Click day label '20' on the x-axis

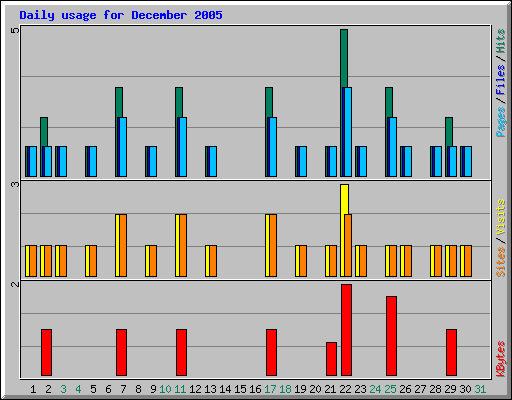(315, 389)
